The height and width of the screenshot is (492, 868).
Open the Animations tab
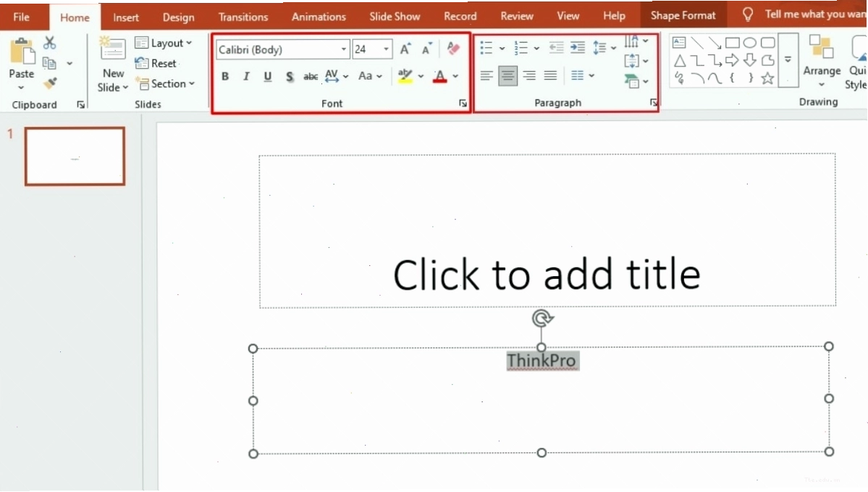click(319, 17)
